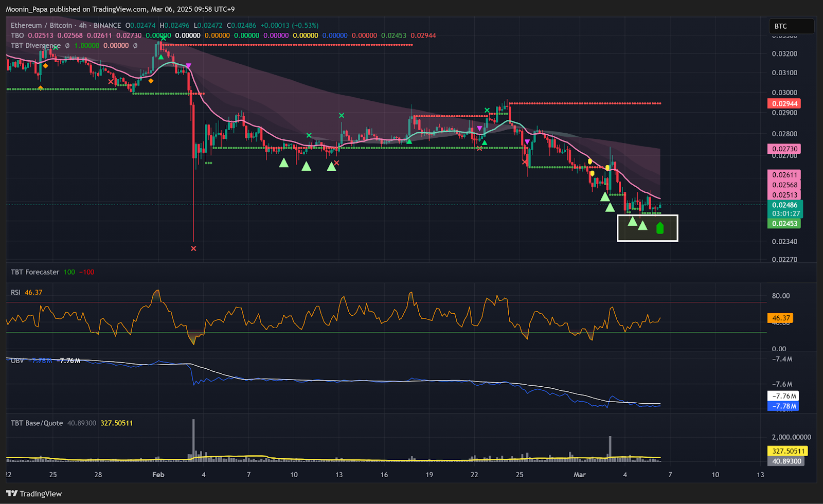Click the RSI indicator label
Image resolution: width=823 pixels, height=504 pixels.
point(15,292)
